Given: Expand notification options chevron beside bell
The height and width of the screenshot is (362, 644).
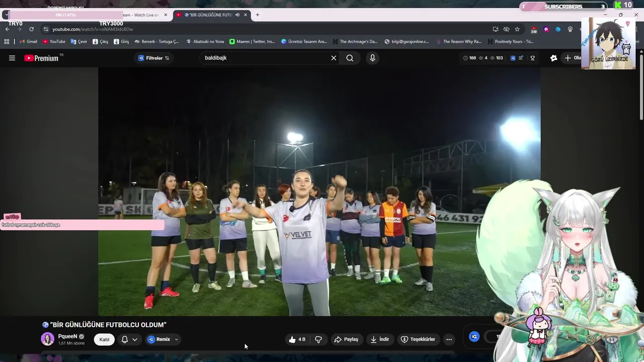Looking at the screenshot, I should 135,339.
